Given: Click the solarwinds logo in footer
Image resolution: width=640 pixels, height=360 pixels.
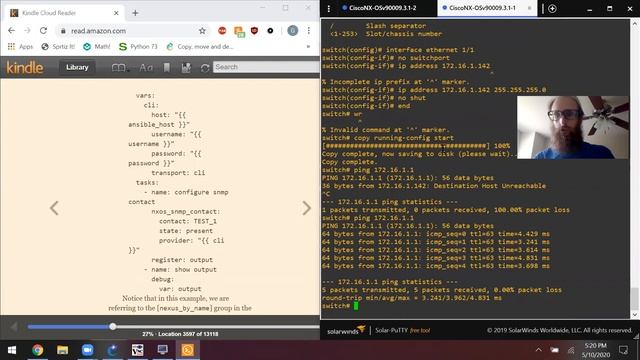Looking at the screenshot, I should point(346,330).
